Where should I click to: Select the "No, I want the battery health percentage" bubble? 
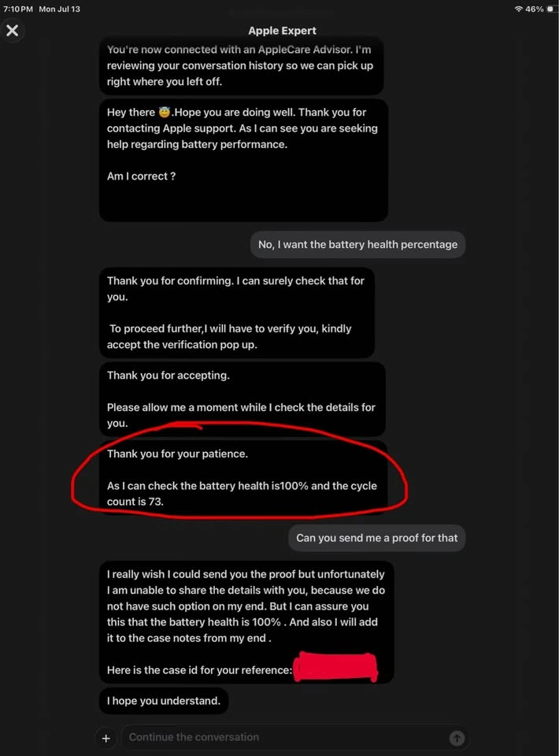[x=357, y=244]
